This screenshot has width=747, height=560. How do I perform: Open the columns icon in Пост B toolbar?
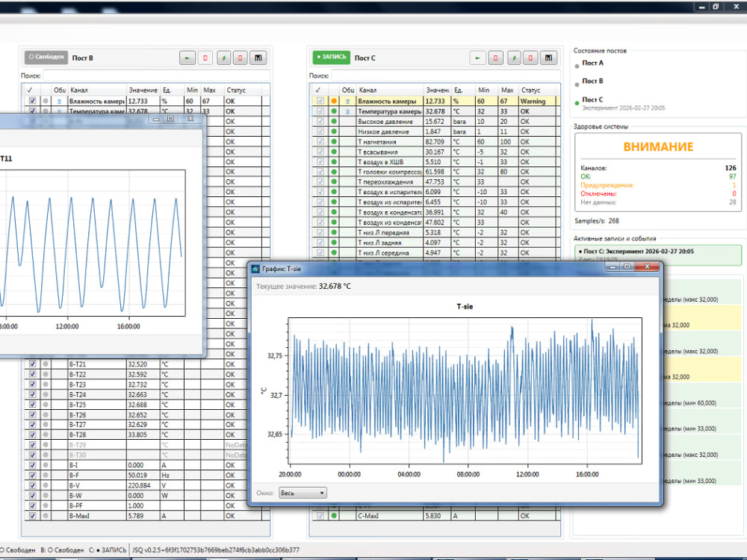click(258, 58)
